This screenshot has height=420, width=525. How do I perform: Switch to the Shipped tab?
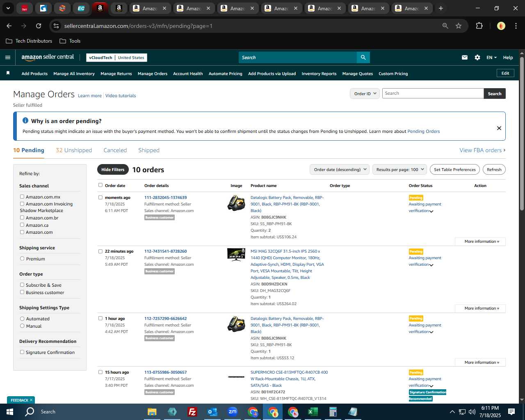(x=149, y=150)
